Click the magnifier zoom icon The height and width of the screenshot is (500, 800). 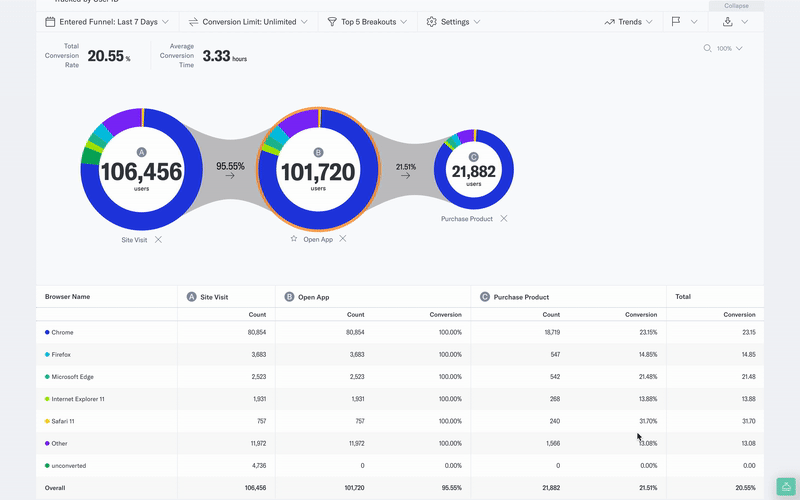tap(707, 48)
